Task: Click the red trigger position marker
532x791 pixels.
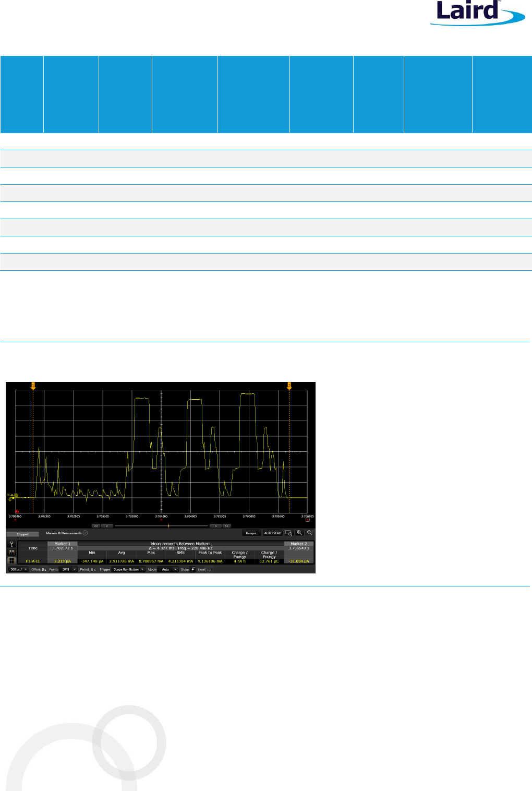Action: 17,512
